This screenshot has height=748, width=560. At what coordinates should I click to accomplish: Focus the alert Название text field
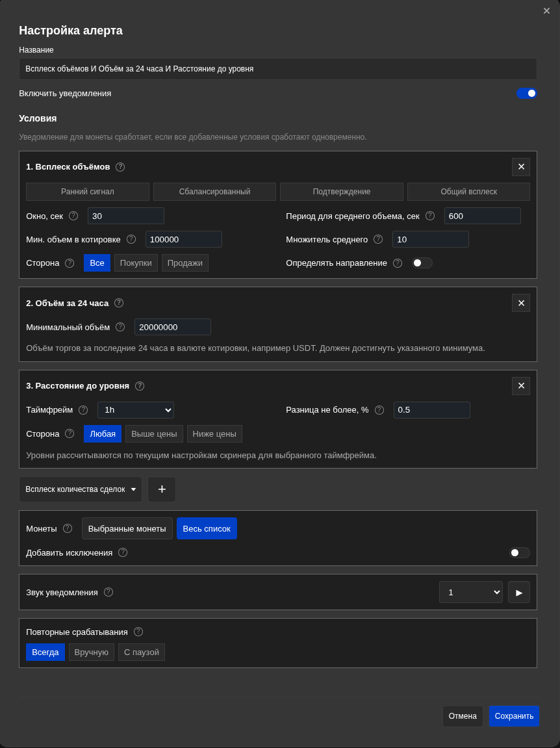pos(278,69)
